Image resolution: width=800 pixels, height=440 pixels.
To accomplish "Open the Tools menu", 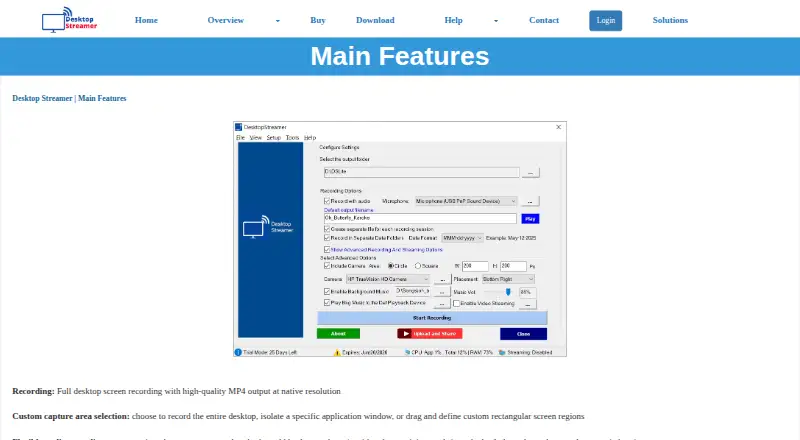I will point(292,138).
